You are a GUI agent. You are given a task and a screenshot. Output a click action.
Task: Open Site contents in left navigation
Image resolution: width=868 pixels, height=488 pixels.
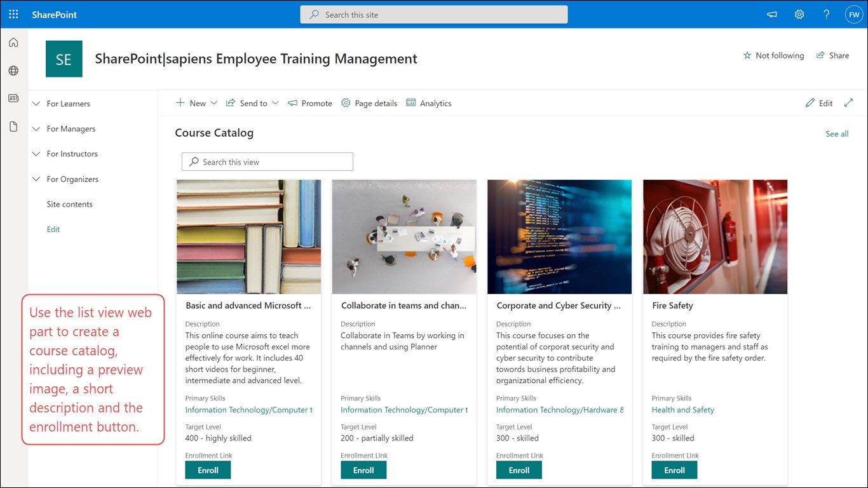click(x=70, y=204)
